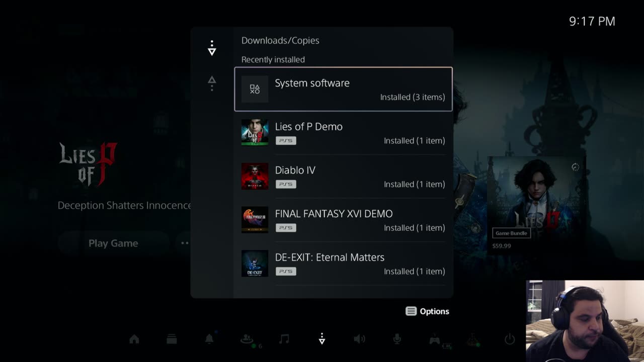The height and width of the screenshot is (362, 644).
Task: Click the System software PlayStation symbols icon
Action: pos(255,89)
